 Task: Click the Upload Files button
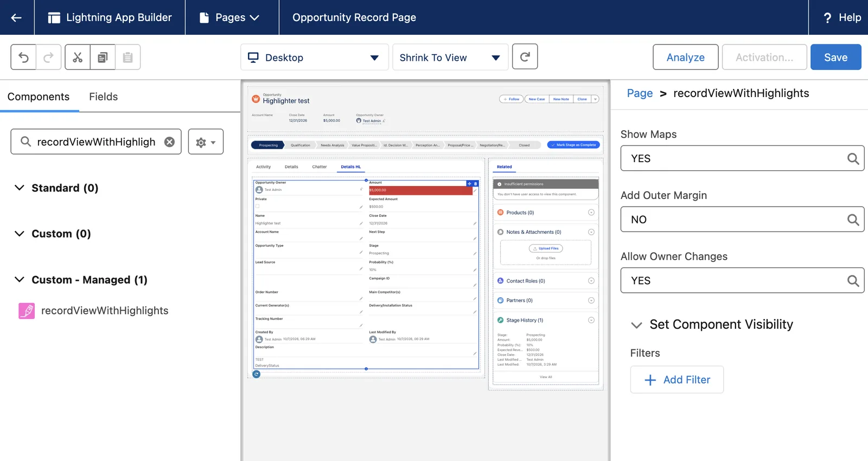point(546,248)
